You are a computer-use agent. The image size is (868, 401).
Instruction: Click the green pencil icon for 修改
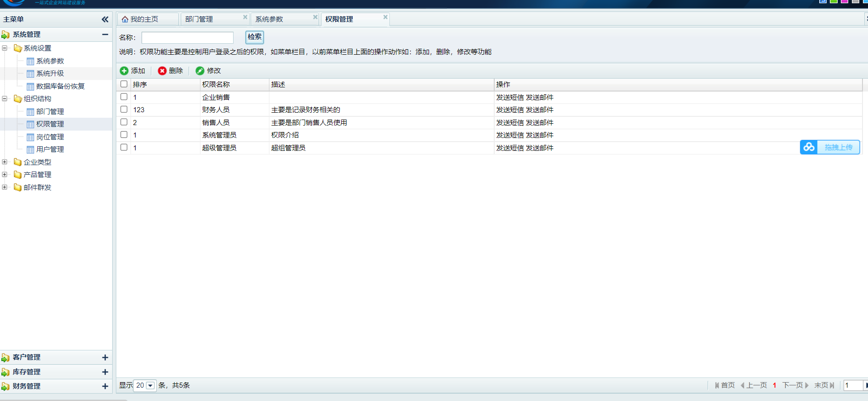pyautogui.click(x=200, y=71)
